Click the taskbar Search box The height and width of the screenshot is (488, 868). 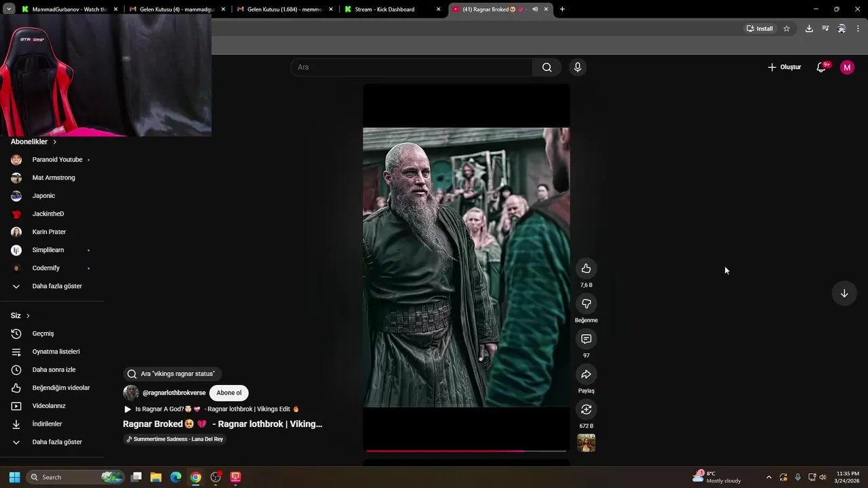pos(75,477)
